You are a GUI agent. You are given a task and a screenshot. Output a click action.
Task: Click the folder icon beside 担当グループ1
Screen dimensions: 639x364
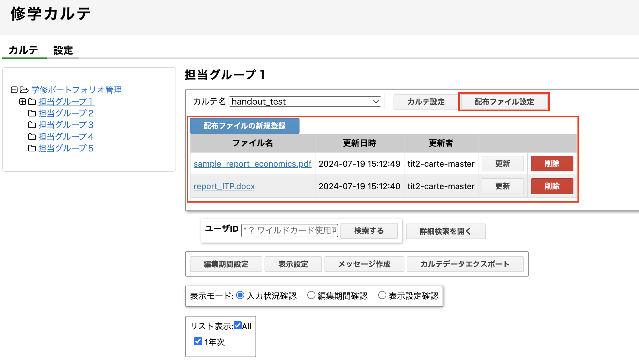[32, 102]
